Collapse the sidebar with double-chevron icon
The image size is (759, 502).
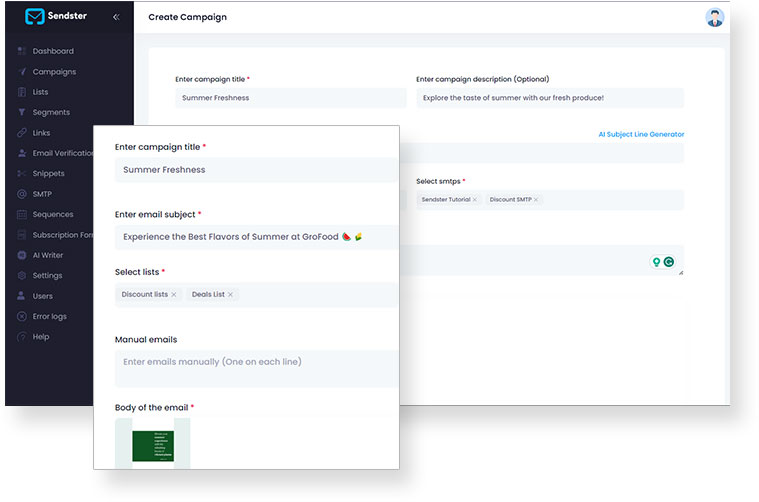(116, 17)
